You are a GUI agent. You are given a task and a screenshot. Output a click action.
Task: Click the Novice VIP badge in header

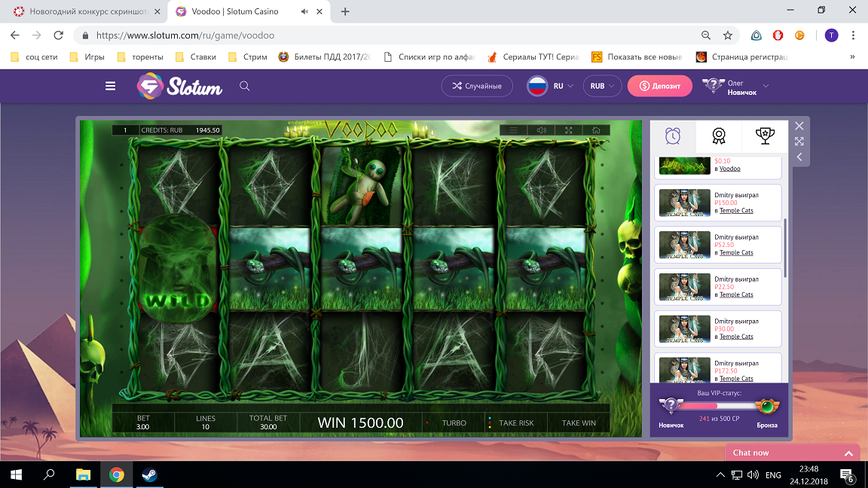click(713, 86)
